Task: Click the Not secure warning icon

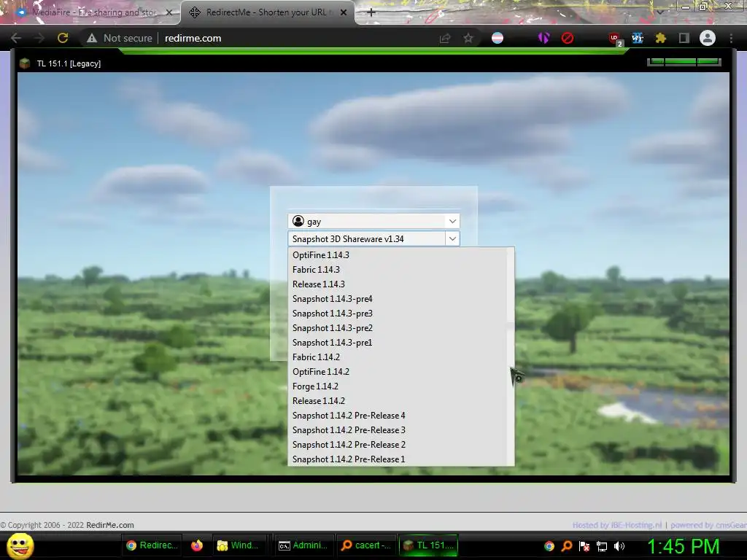Action: click(92, 38)
